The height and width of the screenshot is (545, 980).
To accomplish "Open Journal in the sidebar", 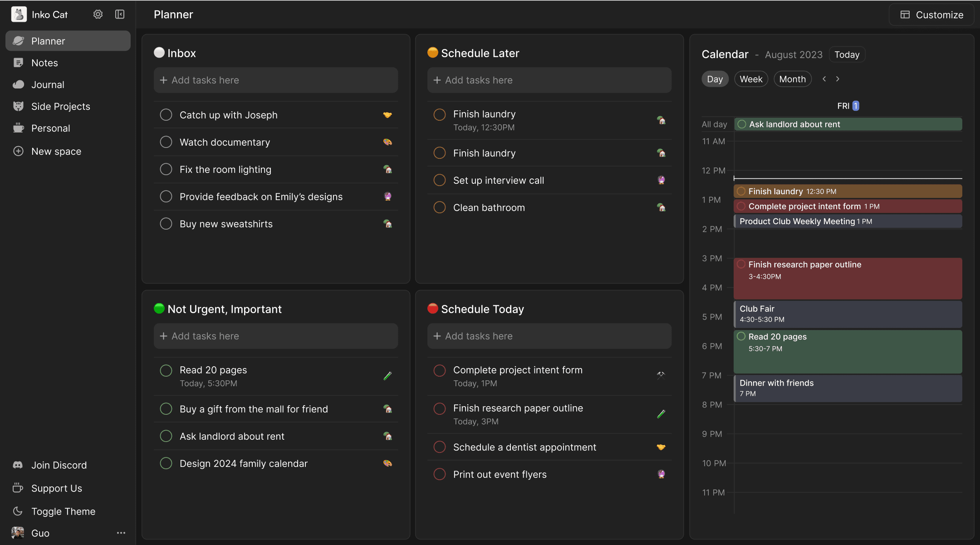I will [x=48, y=85].
